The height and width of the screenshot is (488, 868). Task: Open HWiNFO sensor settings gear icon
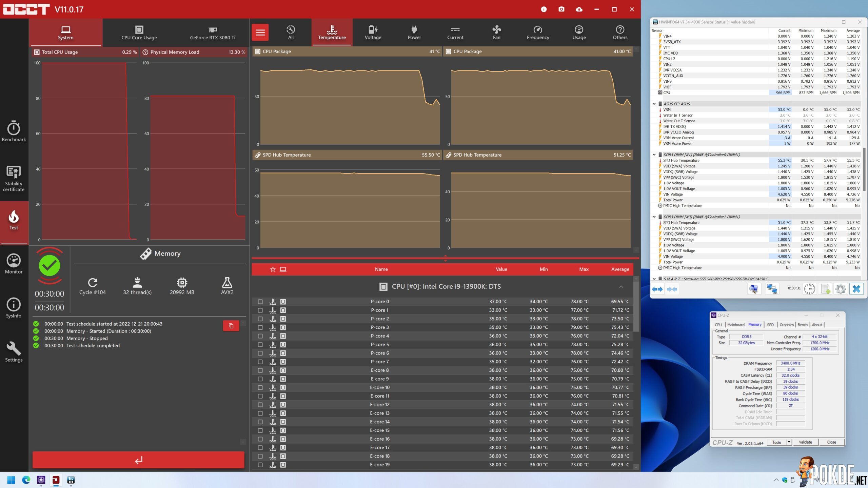(x=841, y=289)
